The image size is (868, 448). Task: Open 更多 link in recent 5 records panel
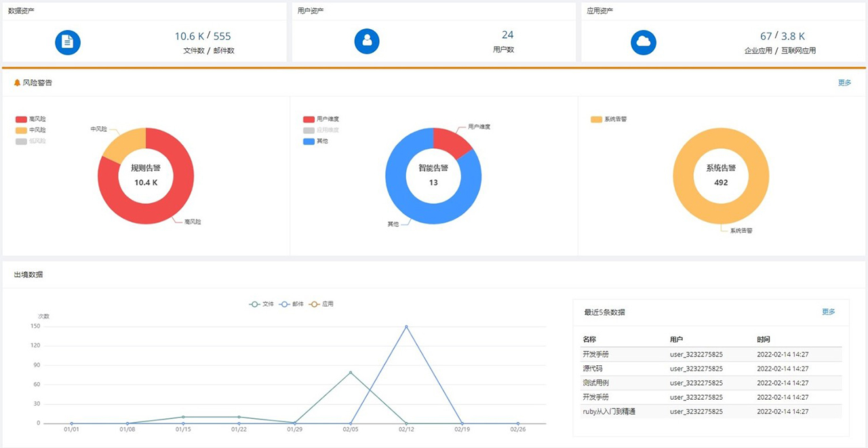coord(829,312)
